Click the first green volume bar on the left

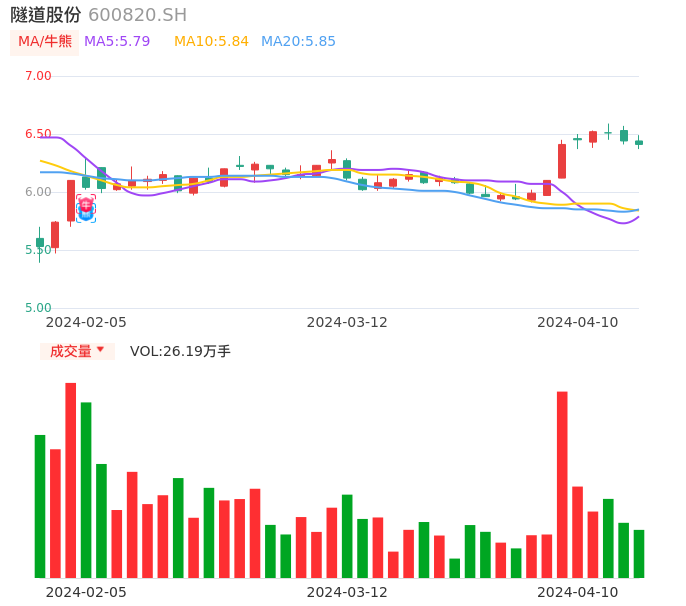(x=40, y=506)
